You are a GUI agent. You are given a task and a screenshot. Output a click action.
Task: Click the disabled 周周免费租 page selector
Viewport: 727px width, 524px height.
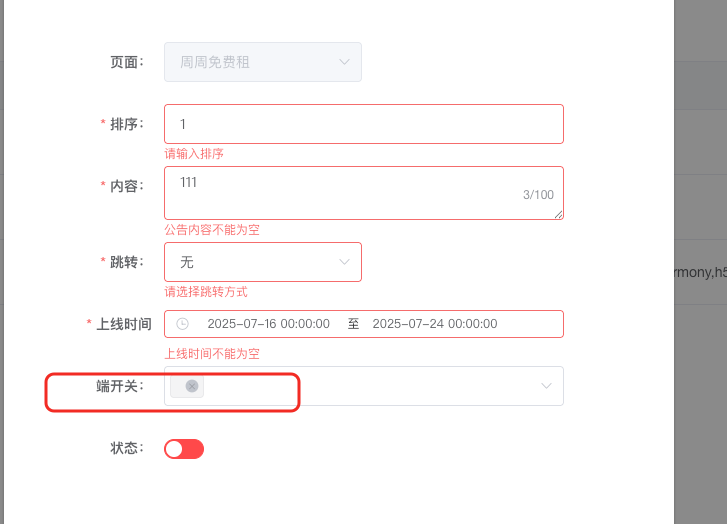[263, 62]
